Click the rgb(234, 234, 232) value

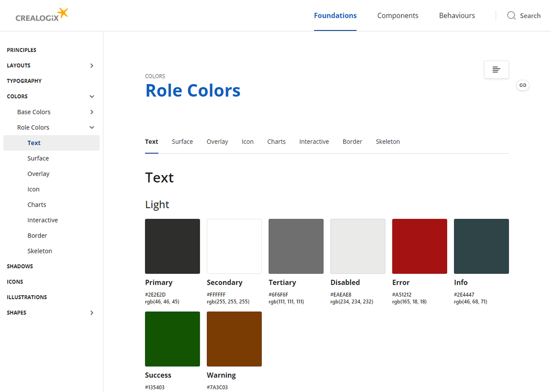(352, 302)
